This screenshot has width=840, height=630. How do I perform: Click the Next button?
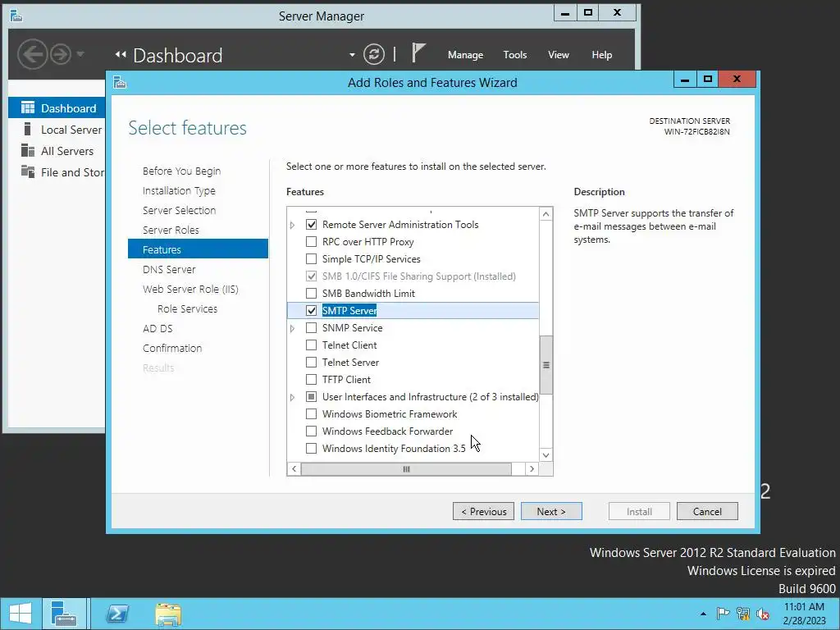click(551, 511)
